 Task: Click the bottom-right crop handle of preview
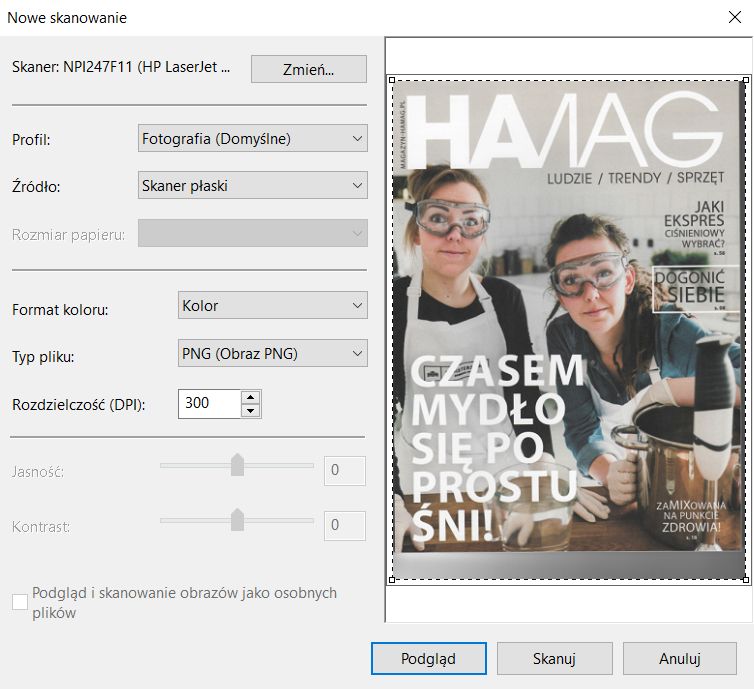pyautogui.click(x=746, y=580)
